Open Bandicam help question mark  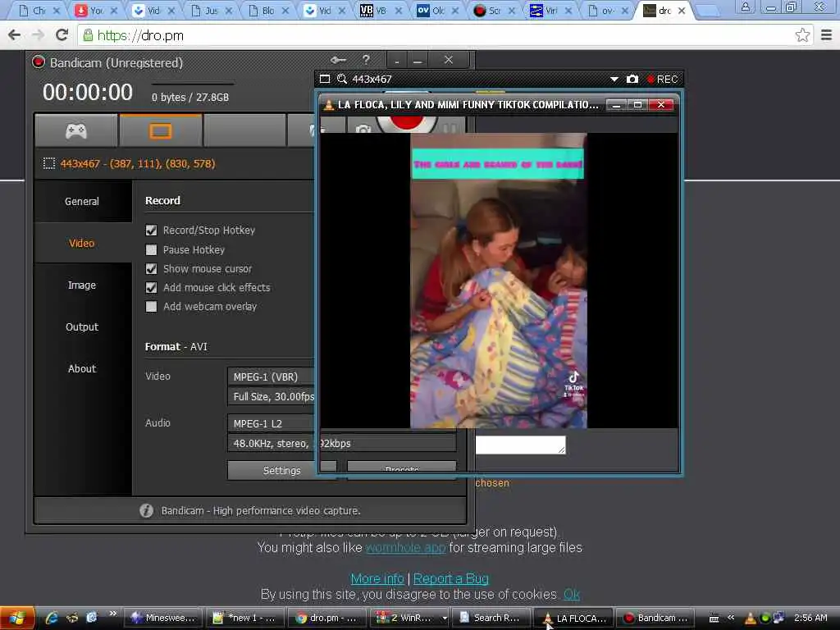pyautogui.click(x=366, y=60)
